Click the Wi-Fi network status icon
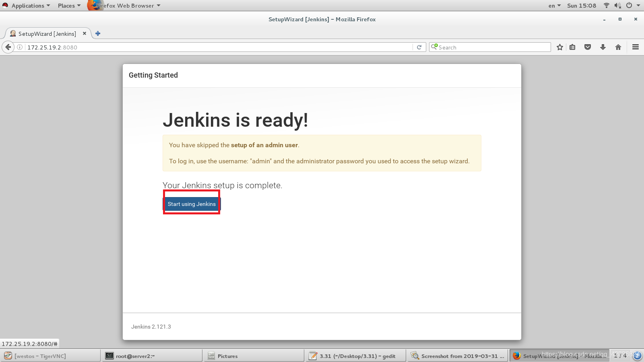This screenshot has width=644, height=362. pyautogui.click(x=607, y=6)
